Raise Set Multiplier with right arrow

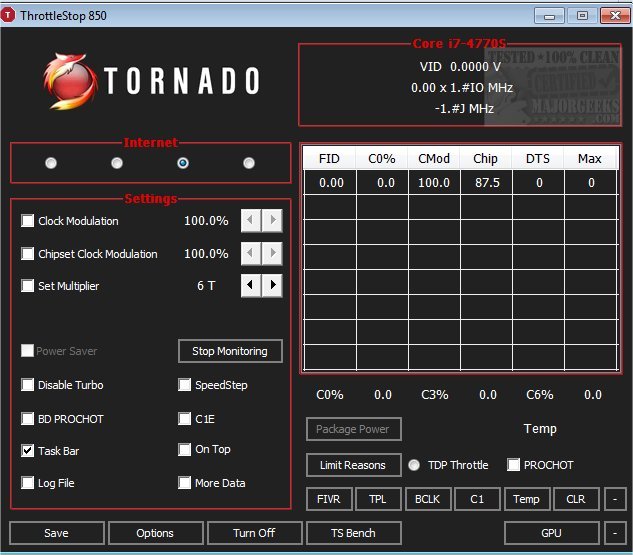(x=272, y=285)
